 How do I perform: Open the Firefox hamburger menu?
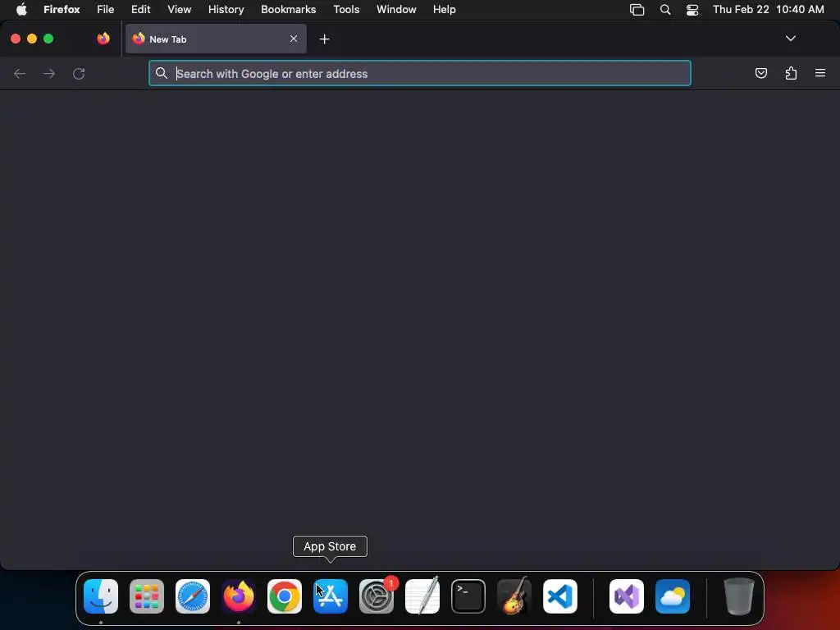[819, 73]
